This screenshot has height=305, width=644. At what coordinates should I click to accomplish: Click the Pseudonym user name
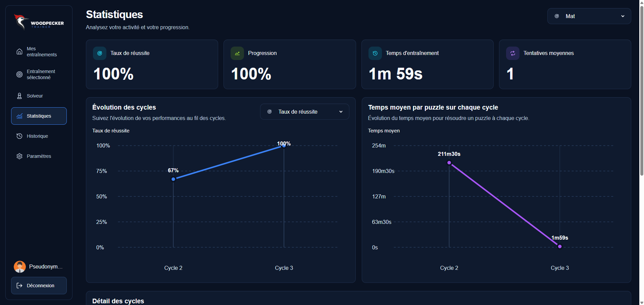point(46,267)
